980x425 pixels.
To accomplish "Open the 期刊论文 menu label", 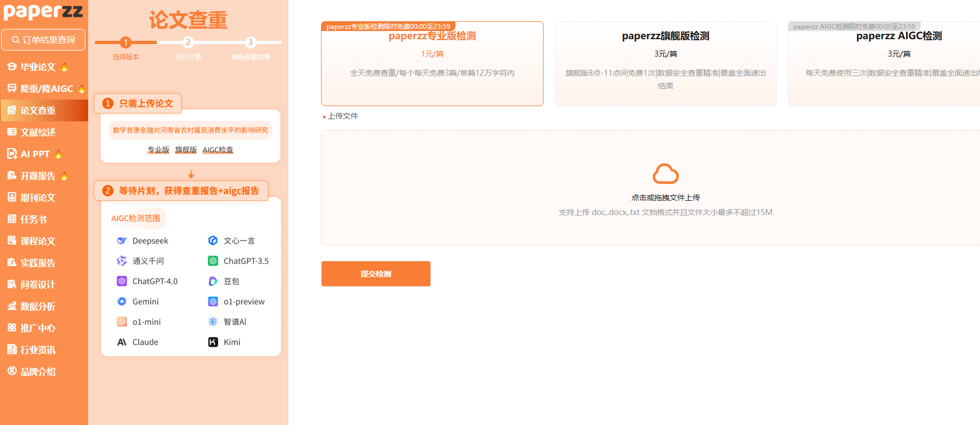I will [x=38, y=198].
